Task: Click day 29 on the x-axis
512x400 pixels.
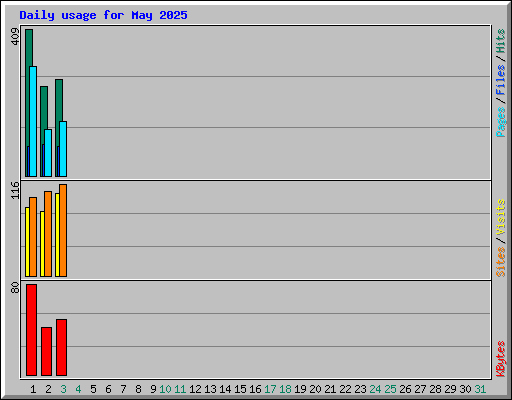Action: [x=450, y=389]
